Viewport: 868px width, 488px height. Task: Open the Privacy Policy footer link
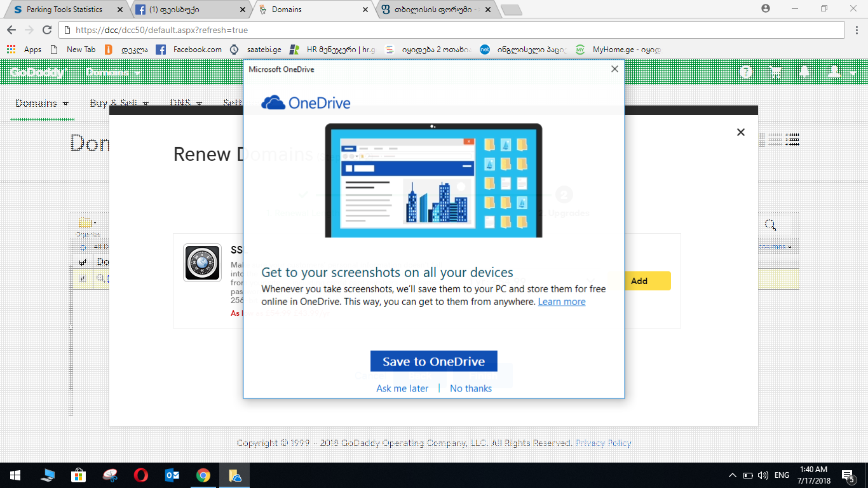point(604,443)
